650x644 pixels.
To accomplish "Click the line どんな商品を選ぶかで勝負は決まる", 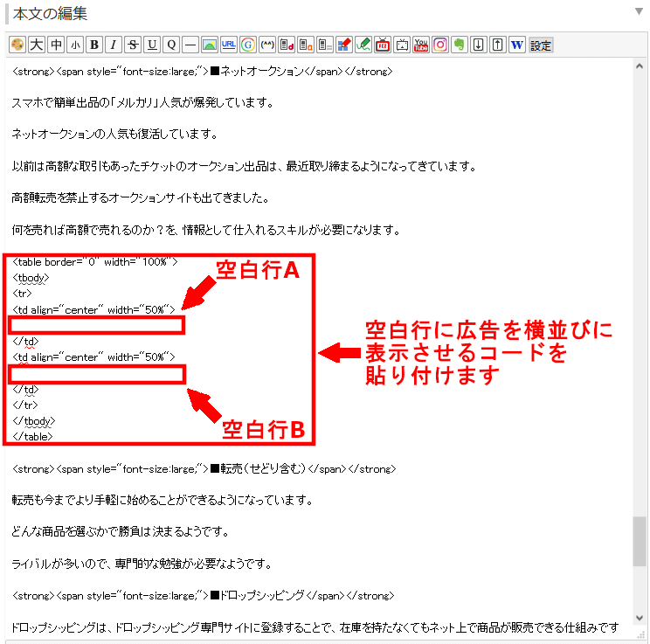I will (121, 531).
